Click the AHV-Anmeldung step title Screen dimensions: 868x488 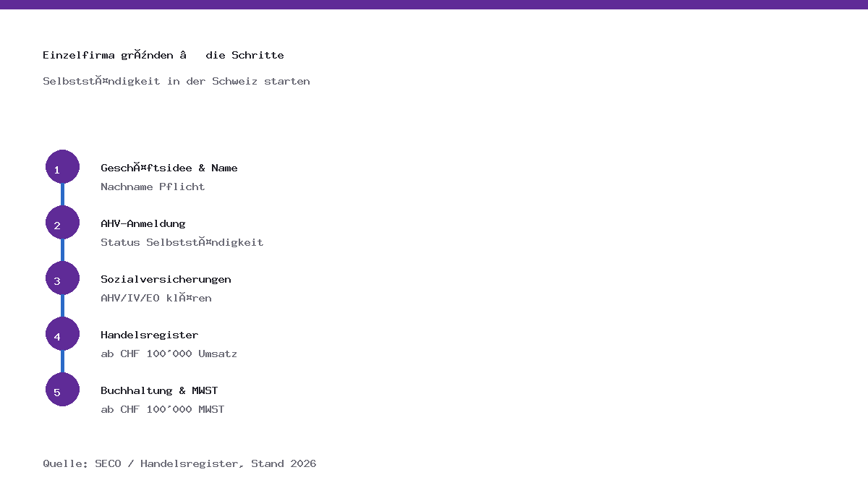point(143,223)
